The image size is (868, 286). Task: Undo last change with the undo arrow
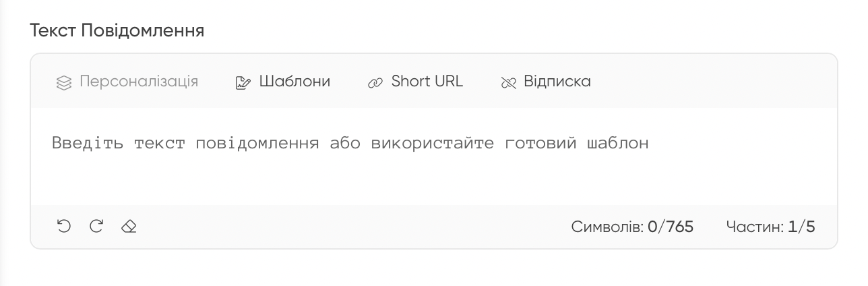63,226
